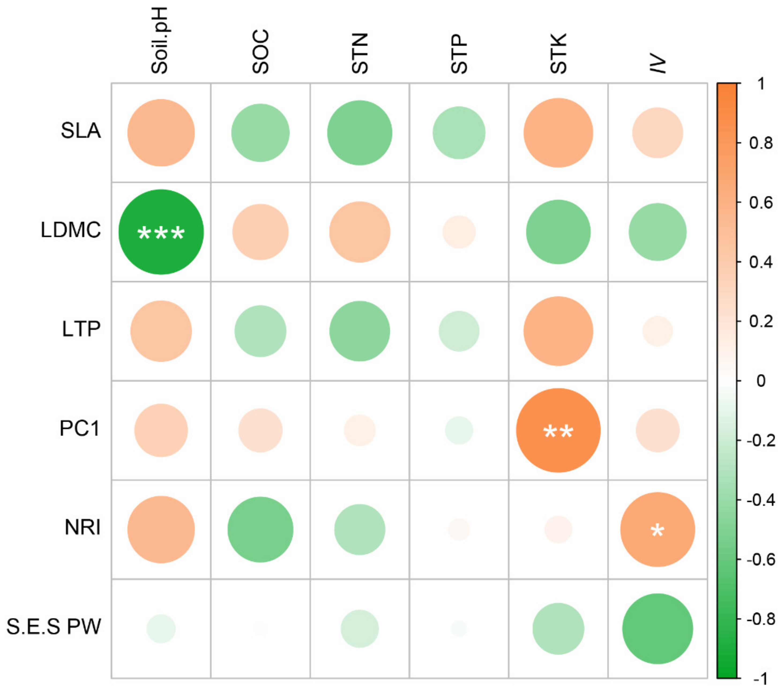This screenshot has height=693, width=784.
Task: Click the LDMC and Soil.pH circle with three asterisks
Action: click(x=161, y=232)
